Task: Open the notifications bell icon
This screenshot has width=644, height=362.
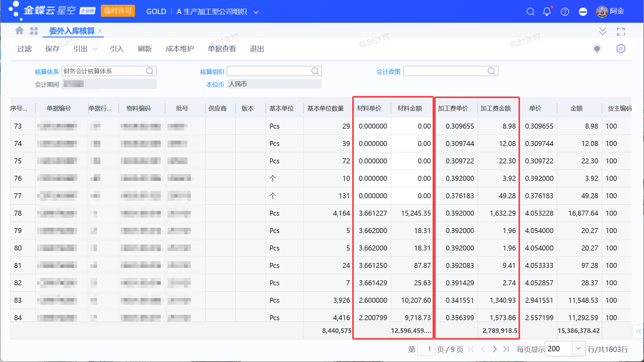Action: click(x=547, y=12)
